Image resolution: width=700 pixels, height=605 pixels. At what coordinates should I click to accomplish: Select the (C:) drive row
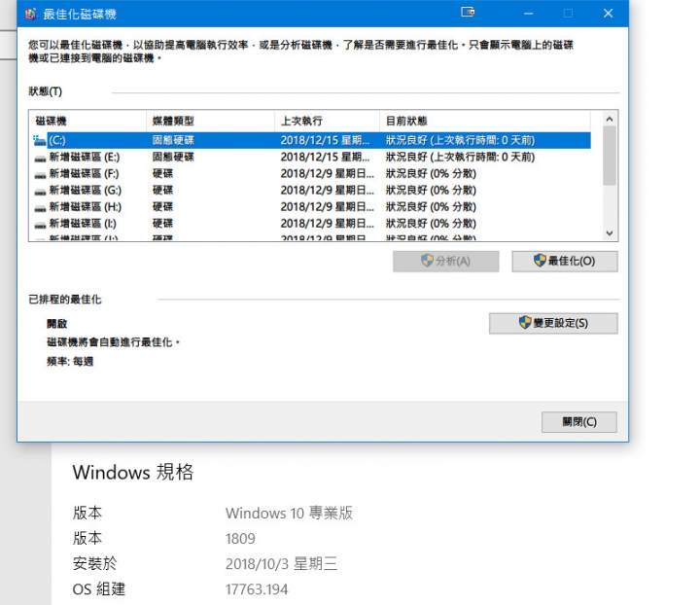click(312, 140)
